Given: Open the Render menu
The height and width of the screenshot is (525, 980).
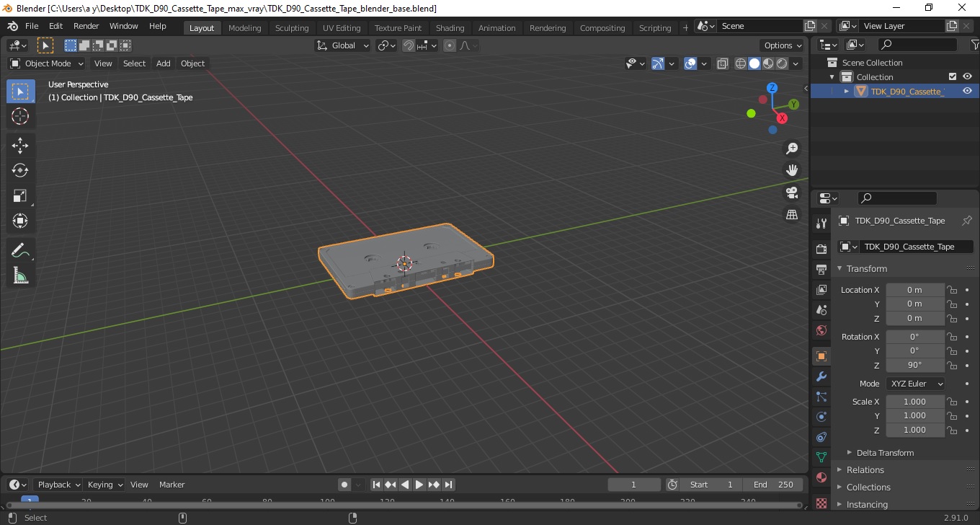Looking at the screenshot, I should 86,26.
